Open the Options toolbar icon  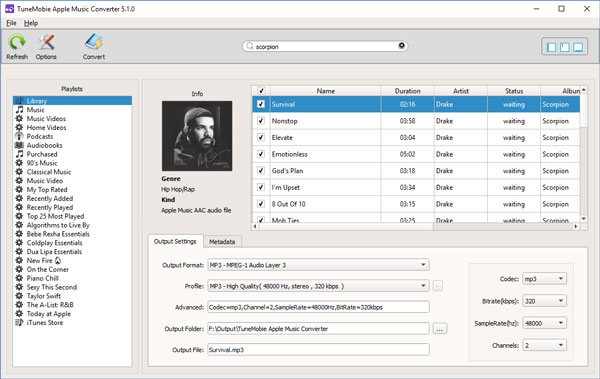[x=46, y=42]
